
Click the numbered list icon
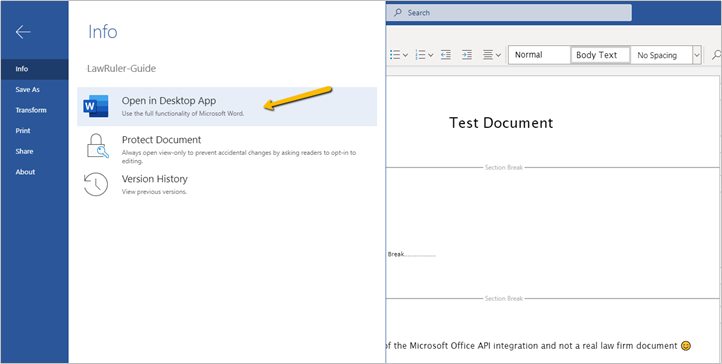click(420, 55)
